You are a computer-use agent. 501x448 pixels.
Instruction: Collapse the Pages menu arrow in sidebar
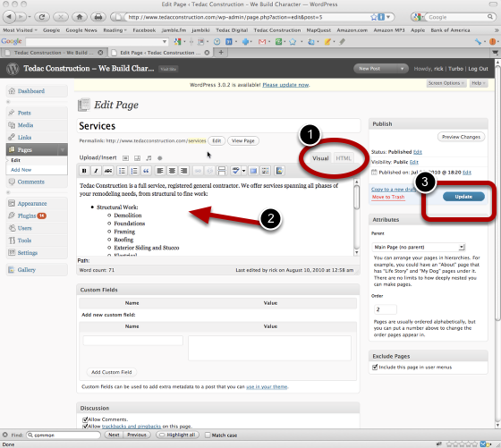(63, 149)
